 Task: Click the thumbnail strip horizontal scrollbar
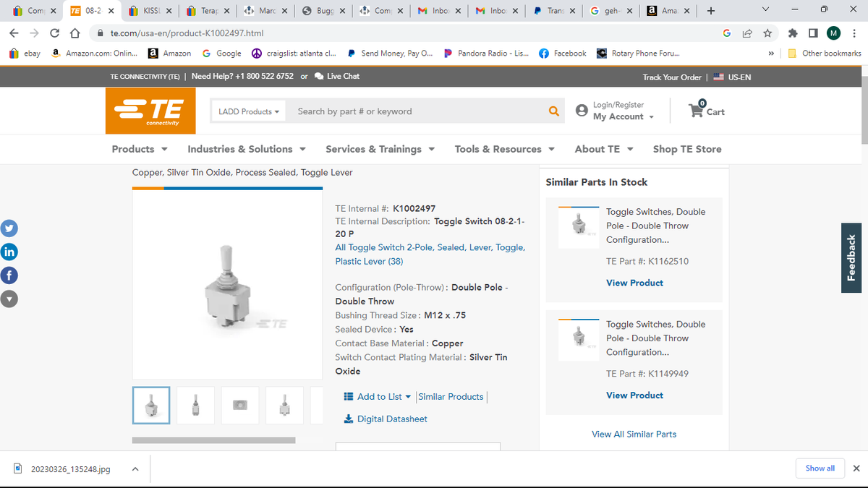(213, 440)
